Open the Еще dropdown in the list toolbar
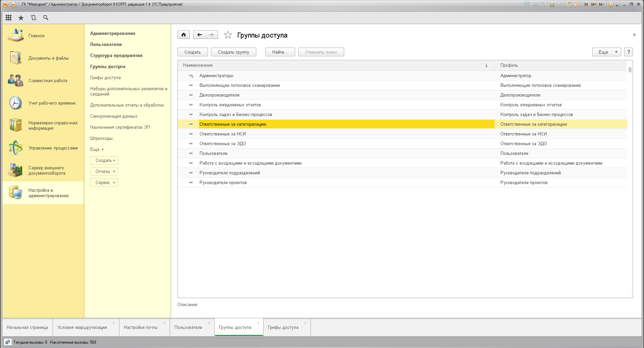Image resolution: width=644 pixels, height=348 pixels. tap(606, 52)
